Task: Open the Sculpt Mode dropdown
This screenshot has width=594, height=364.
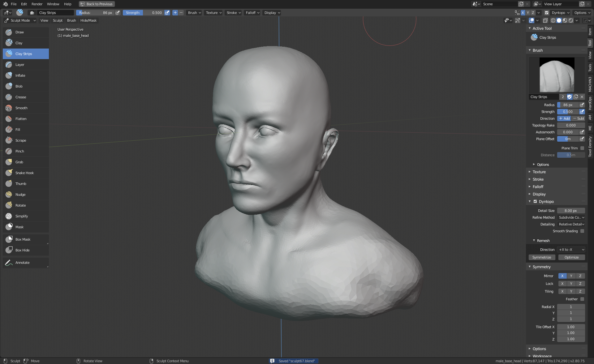Action: click(20, 20)
